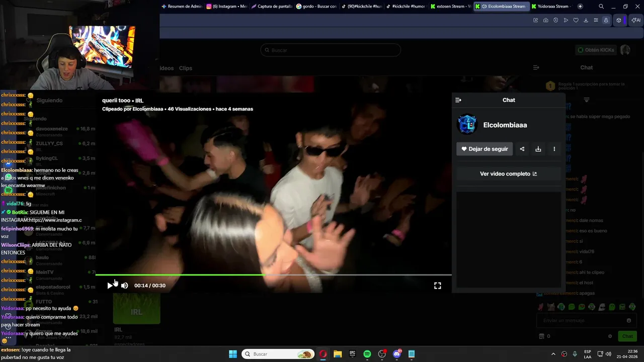Open Ver video completo link
This screenshot has width=644, height=362.
pyautogui.click(x=509, y=174)
